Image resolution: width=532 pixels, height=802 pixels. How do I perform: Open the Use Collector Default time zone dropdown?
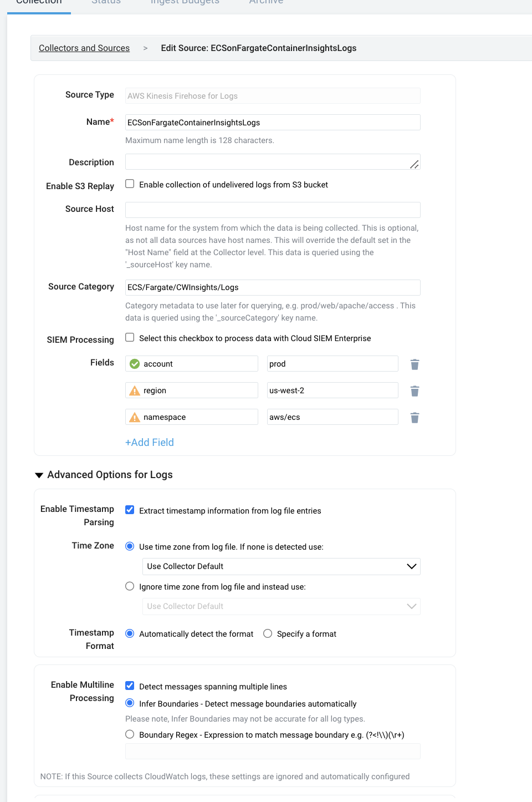click(x=281, y=566)
